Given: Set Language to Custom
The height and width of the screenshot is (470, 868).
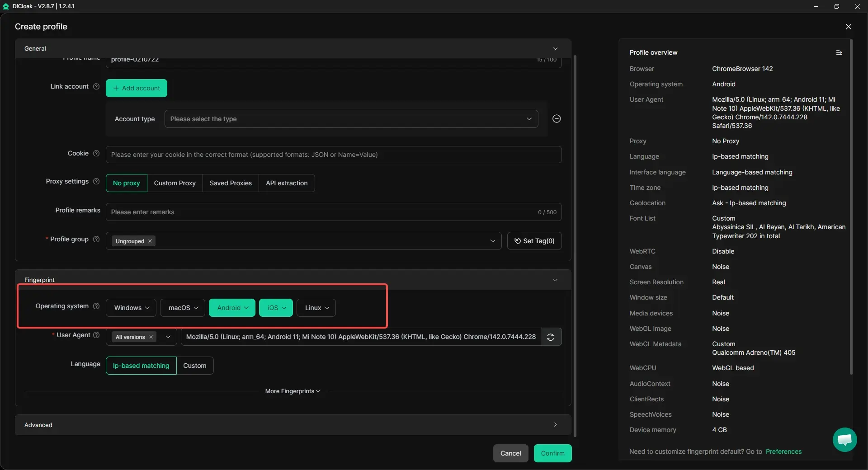Looking at the screenshot, I should (x=194, y=366).
